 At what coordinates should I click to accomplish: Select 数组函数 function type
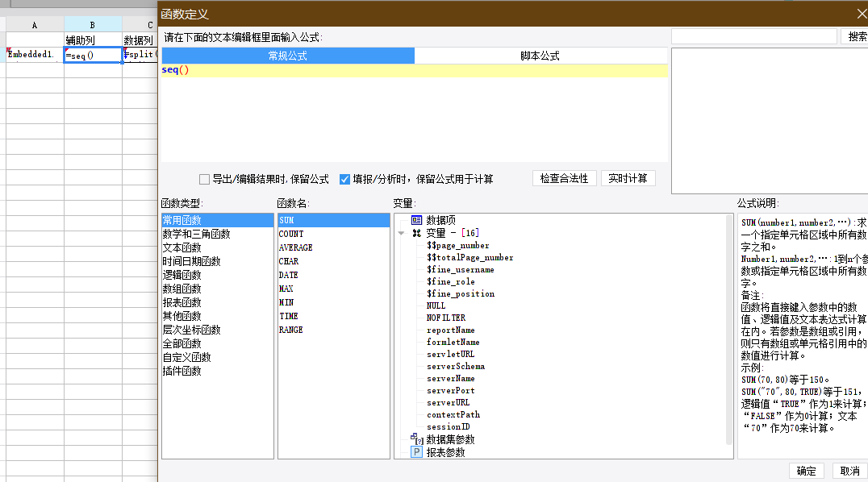(218, 289)
